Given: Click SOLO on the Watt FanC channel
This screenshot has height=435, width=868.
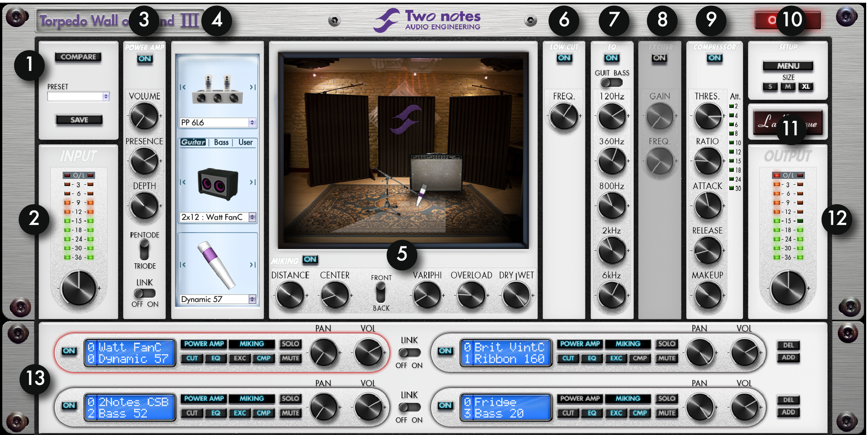Looking at the screenshot, I should (x=290, y=344).
